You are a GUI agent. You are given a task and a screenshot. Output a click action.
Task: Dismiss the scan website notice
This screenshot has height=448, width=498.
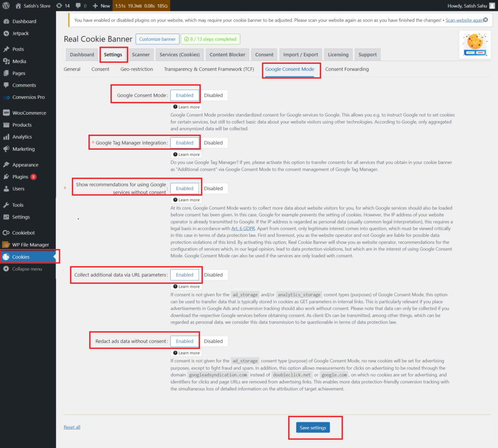click(x=486, y=19)
